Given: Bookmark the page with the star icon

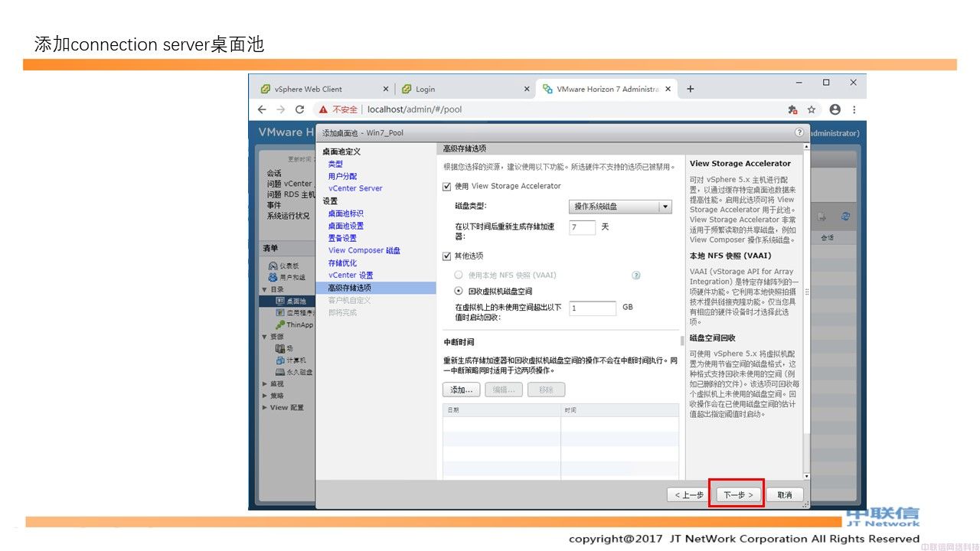Looking at the screenshot, I should (812, 109).
